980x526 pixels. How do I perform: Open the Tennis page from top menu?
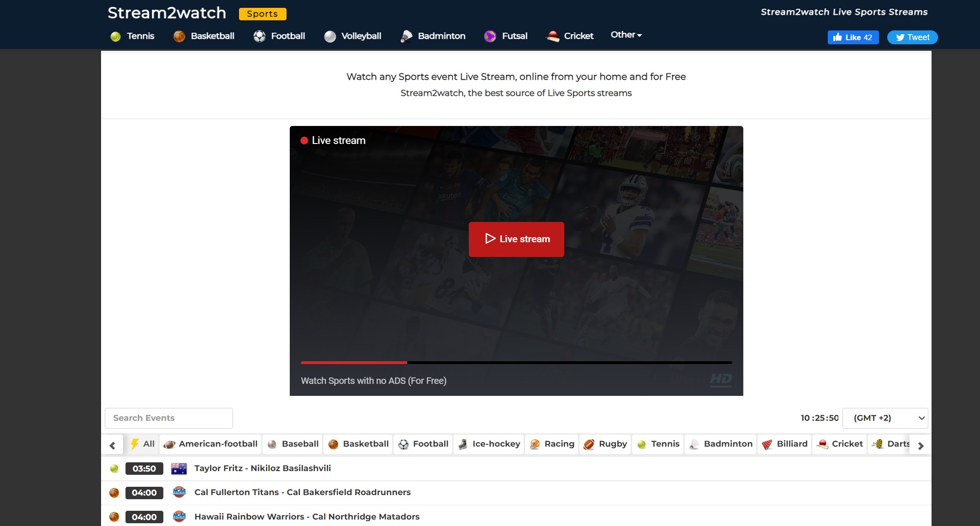click(140, 36)
